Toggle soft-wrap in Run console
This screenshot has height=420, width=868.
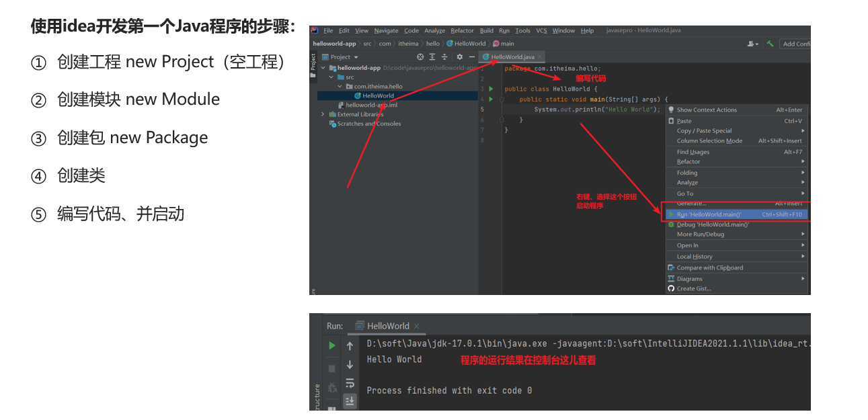click(350, 384)
